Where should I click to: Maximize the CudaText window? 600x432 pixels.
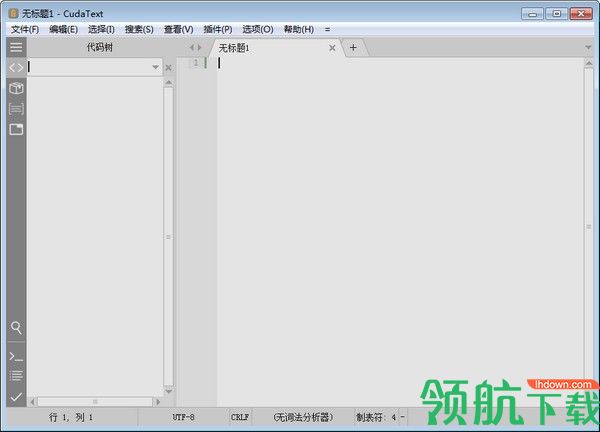(557, 14)
